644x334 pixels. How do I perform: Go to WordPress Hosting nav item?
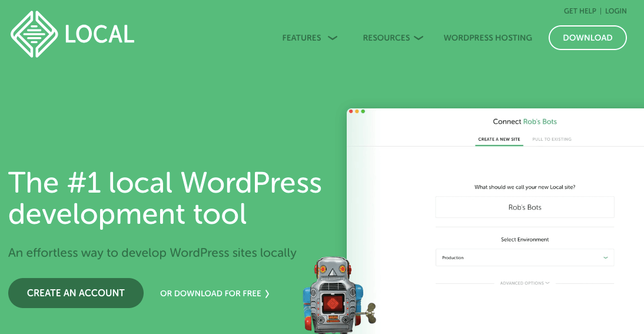pos(487,38)
